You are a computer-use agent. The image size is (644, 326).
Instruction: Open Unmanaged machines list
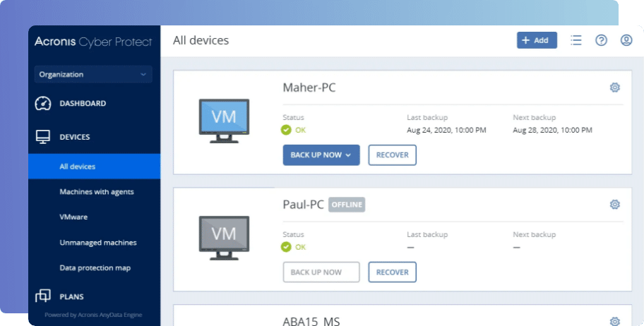[97, 243]
